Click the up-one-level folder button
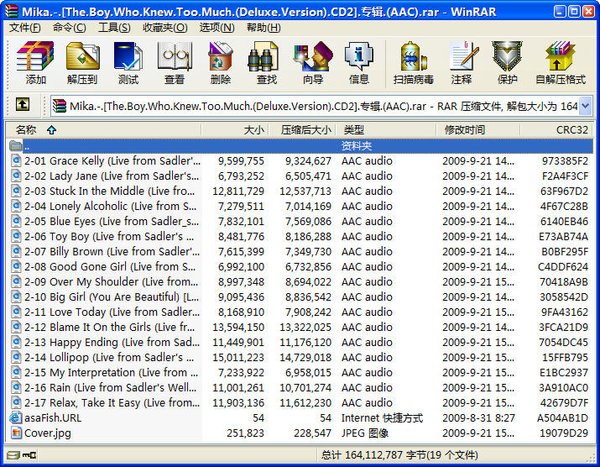Screen dimensions: 600x467 pyautogui.click(x=23, y=104)
